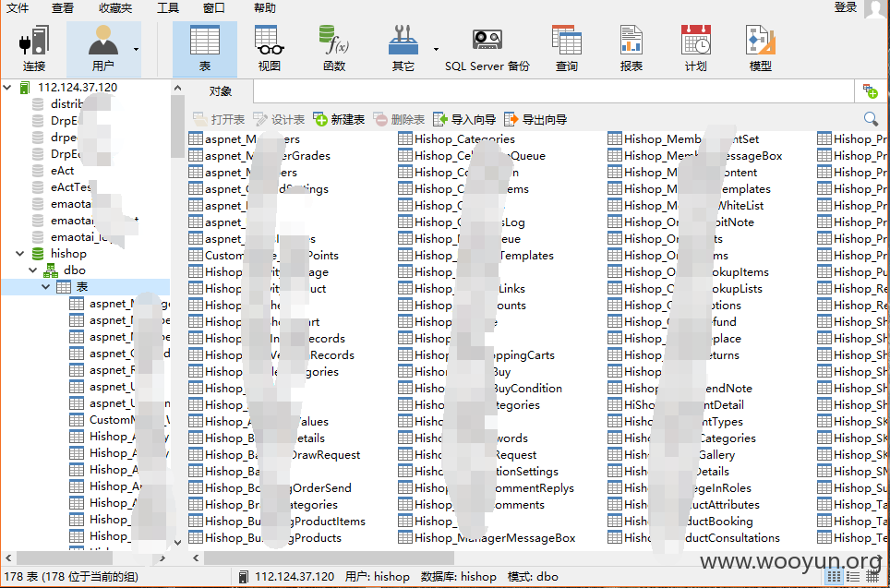Screen dimensions: 890x588
Task: Click status bar text 用户: hishop
Action: [x=377, y=577]
